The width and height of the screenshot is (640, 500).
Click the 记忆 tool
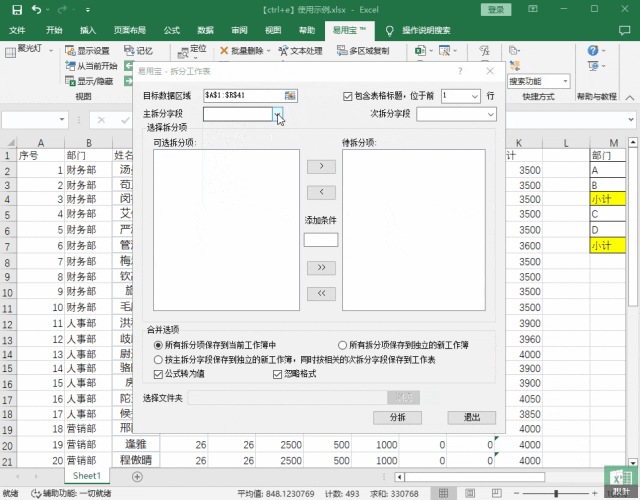(138, 51)
